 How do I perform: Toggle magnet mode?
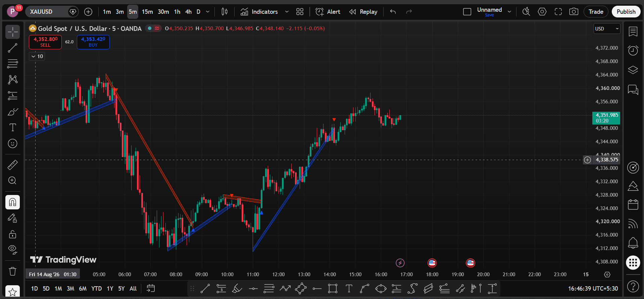tap(13, 202)
